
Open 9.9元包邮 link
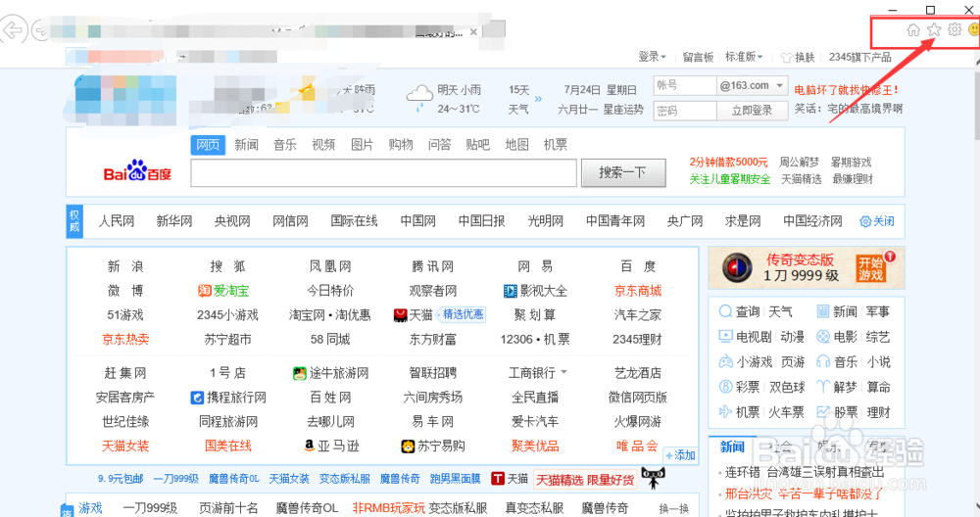click(x=120, y=479)
